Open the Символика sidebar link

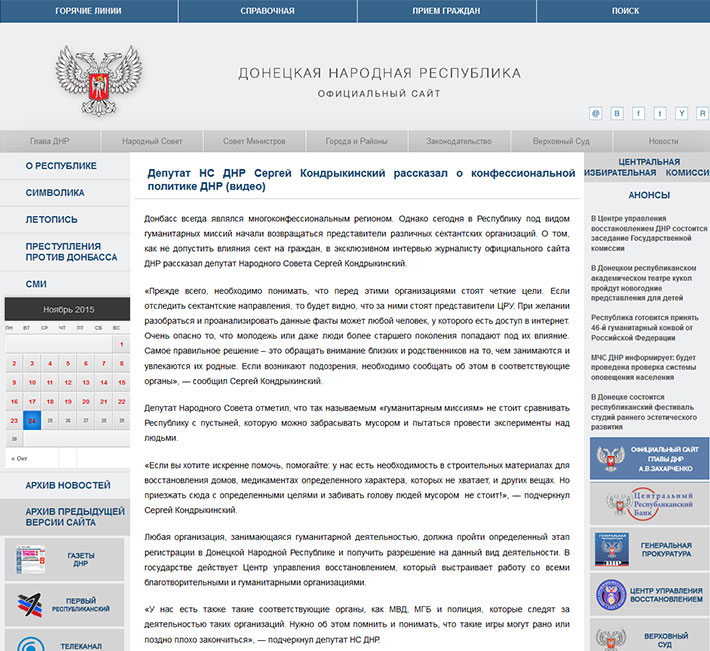[55, 193]
